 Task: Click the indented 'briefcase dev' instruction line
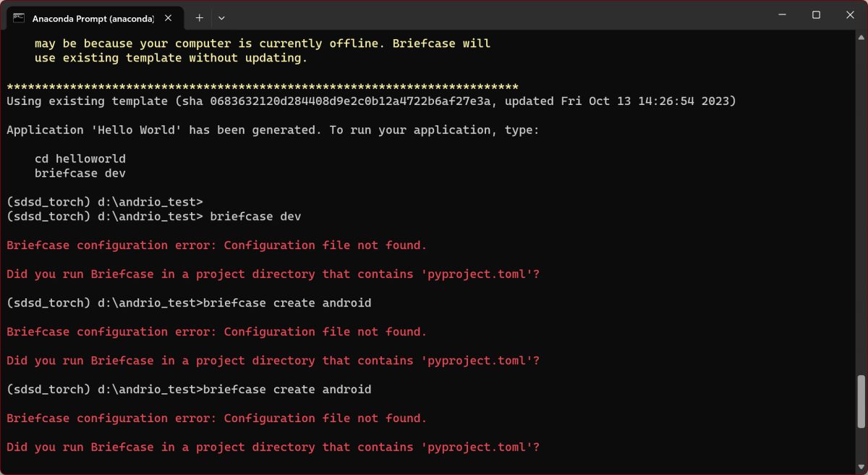point(80,173)
